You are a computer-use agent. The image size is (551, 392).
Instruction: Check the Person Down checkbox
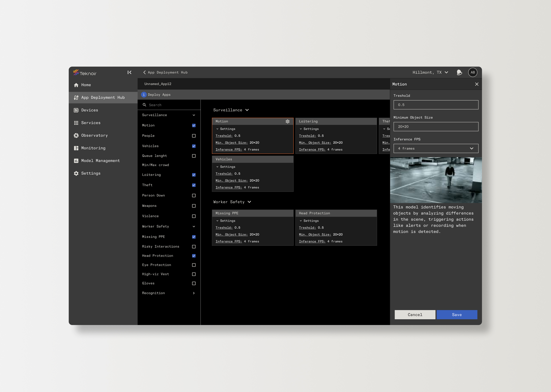point(194,195)
